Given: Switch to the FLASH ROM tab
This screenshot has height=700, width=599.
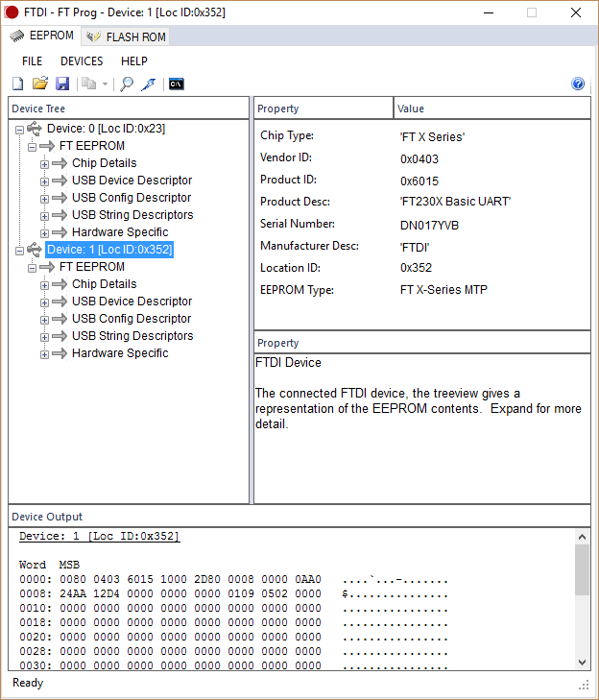Looking at the screenshot, I should point(126,36).
